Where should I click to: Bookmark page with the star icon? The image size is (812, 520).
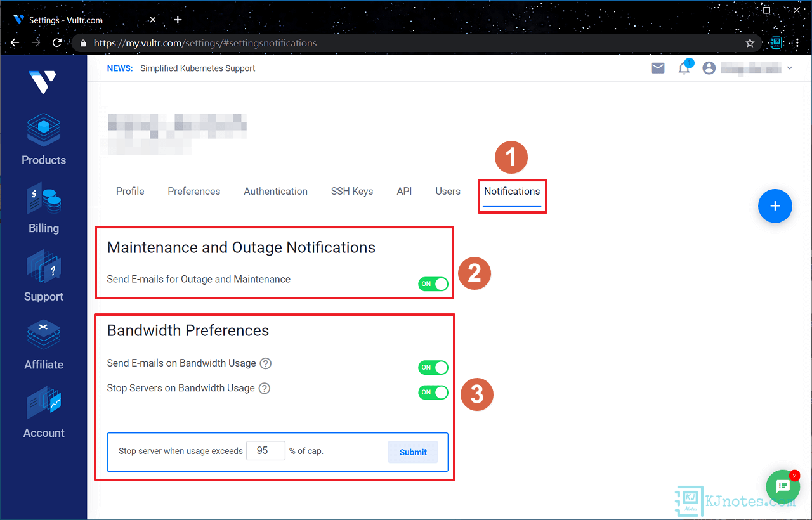click(750, 43)
